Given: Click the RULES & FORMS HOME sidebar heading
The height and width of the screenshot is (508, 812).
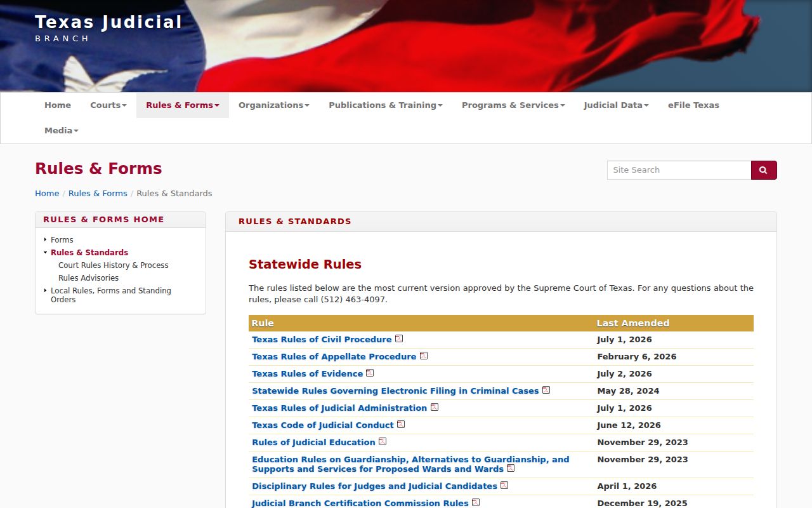Looking at the screenshot, I should [x=103, y=220].
